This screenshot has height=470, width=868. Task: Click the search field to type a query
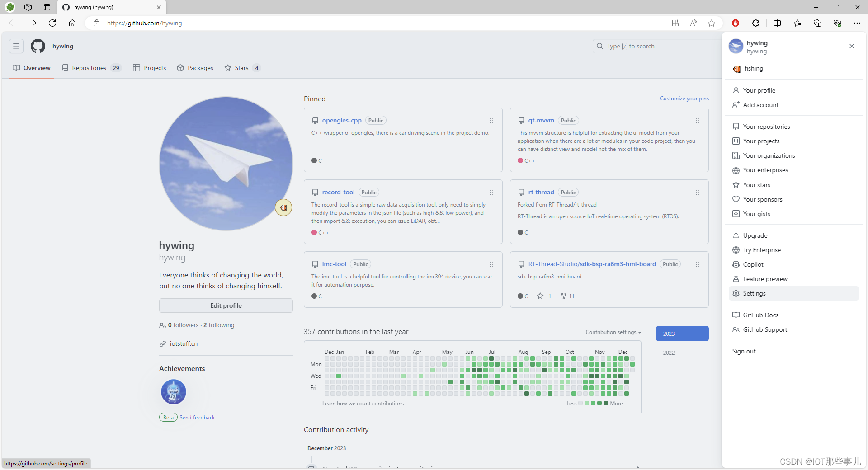[656, 46]
